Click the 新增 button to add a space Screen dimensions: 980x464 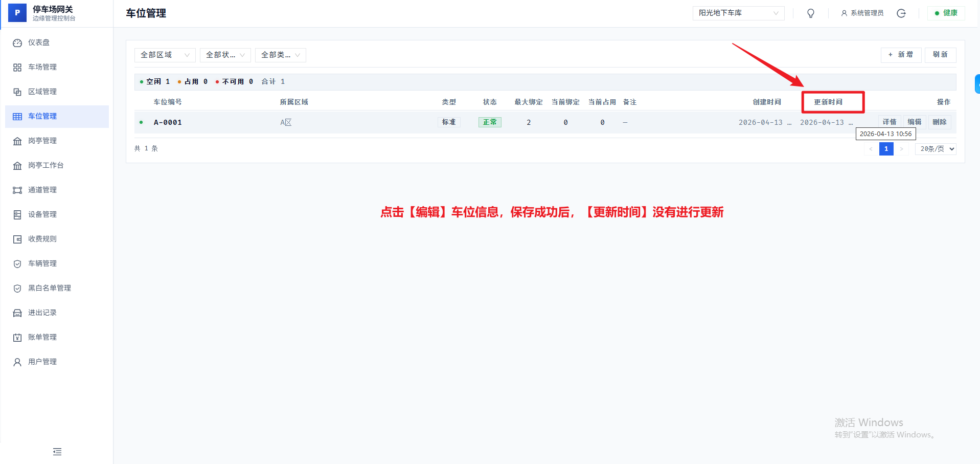click(901, 55)
